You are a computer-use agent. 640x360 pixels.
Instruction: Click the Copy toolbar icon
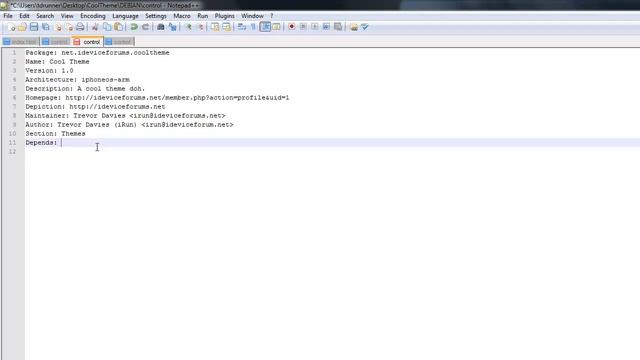[x=107, y=27]
